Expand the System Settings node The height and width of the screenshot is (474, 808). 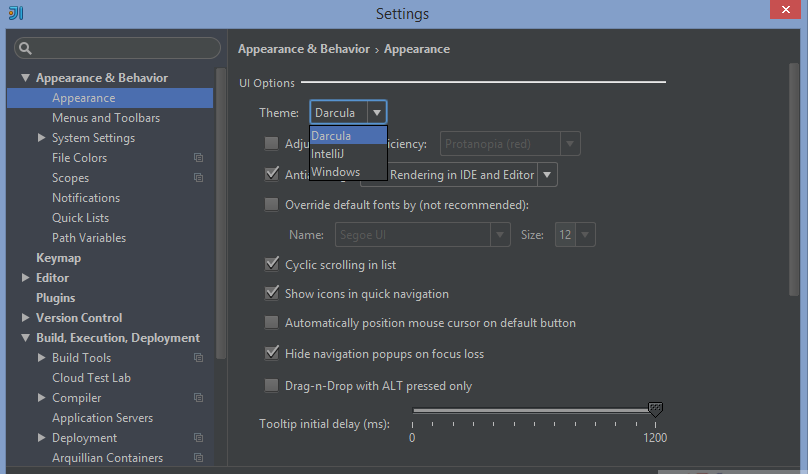click(41, 138)
